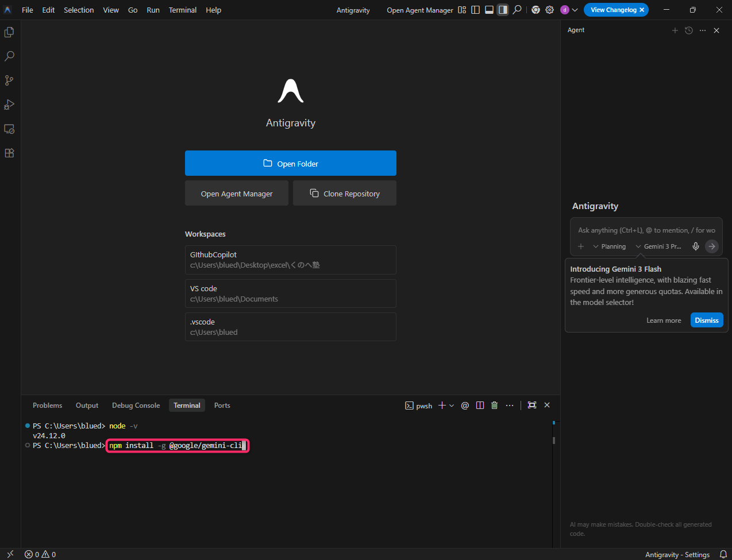Click the settings gear in title bar
The width and height of the screenshot is (732, 560).
point(549,10)
